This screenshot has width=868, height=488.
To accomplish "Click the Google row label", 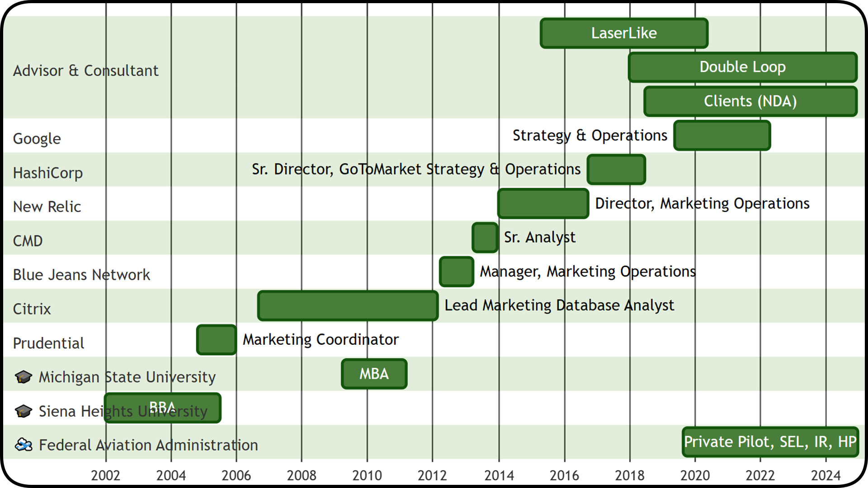I will [37, 139].
